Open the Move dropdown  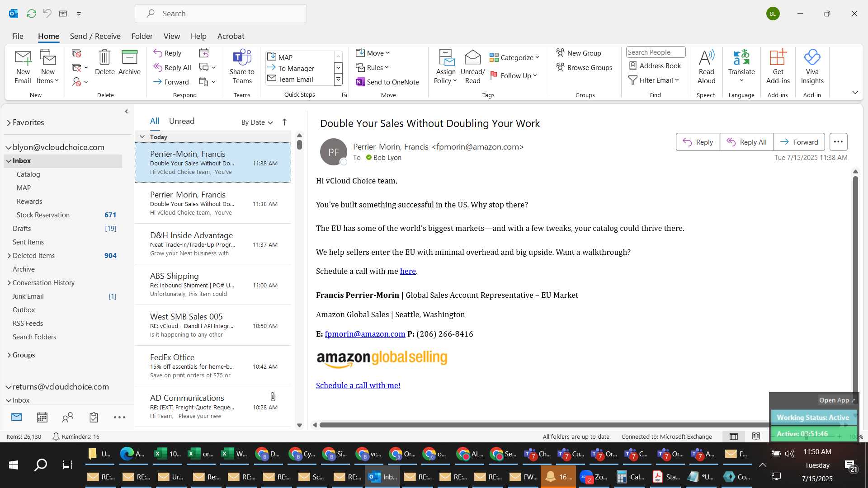(373, 53)
